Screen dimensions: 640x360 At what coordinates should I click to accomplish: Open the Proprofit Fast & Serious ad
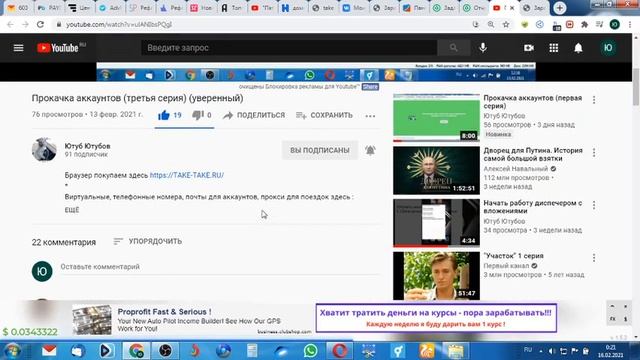coord(192,320)
